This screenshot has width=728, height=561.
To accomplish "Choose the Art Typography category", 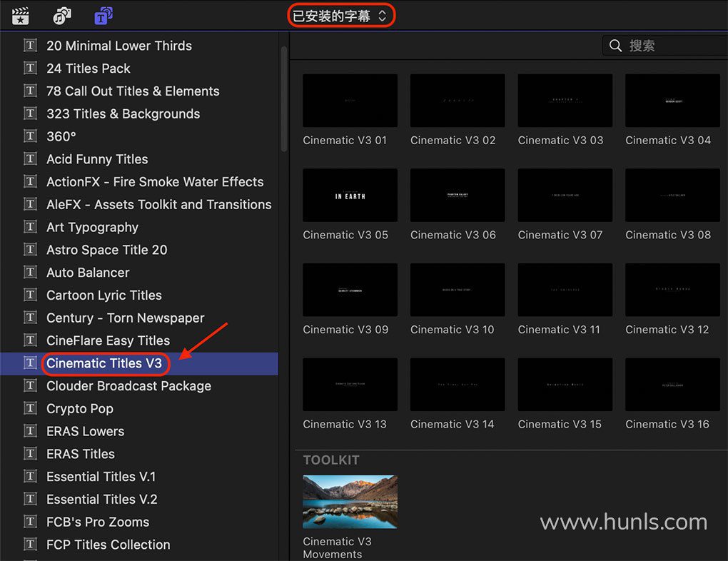I will pyautogui.click(x=92, y=227).
